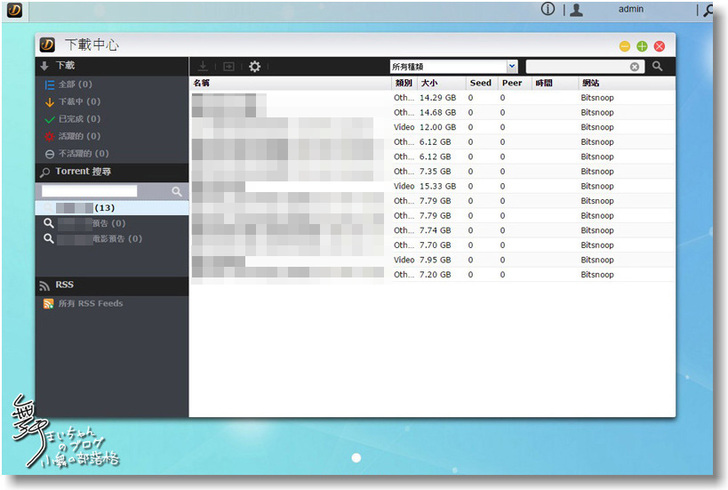Focus the Torrent search input in the sidebar
The height and width of the screenshot is (490, 728).
tap(90, 191)
